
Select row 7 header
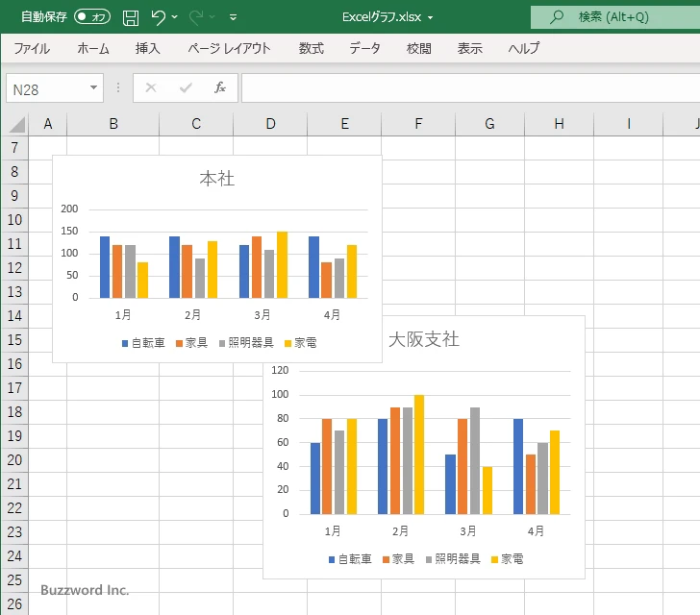pyautogui.click(x=14, y=148)
